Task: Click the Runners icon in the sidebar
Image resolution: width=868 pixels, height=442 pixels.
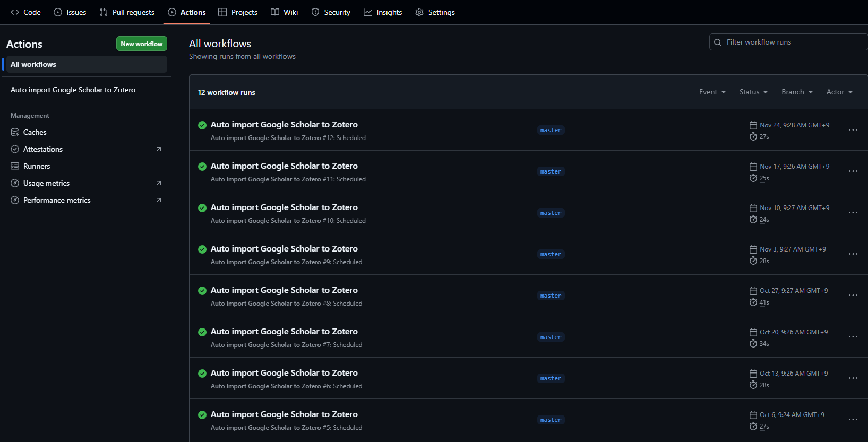Action: pos(15,166)
